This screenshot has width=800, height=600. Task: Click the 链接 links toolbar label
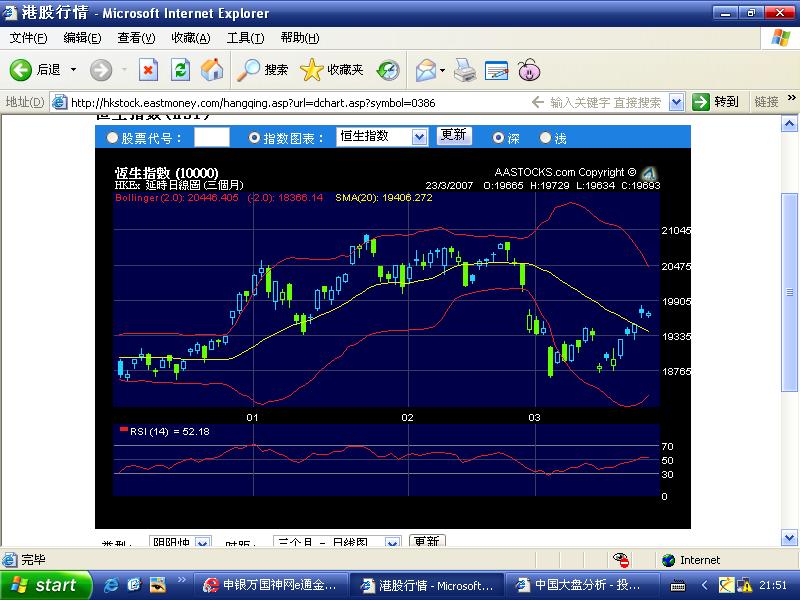click(766, 102)
